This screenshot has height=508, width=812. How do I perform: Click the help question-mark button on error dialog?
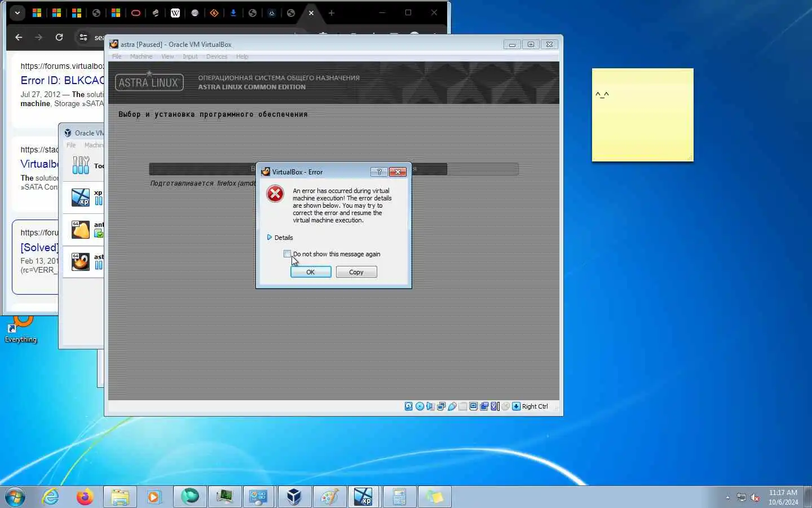[x=379, y=172]
